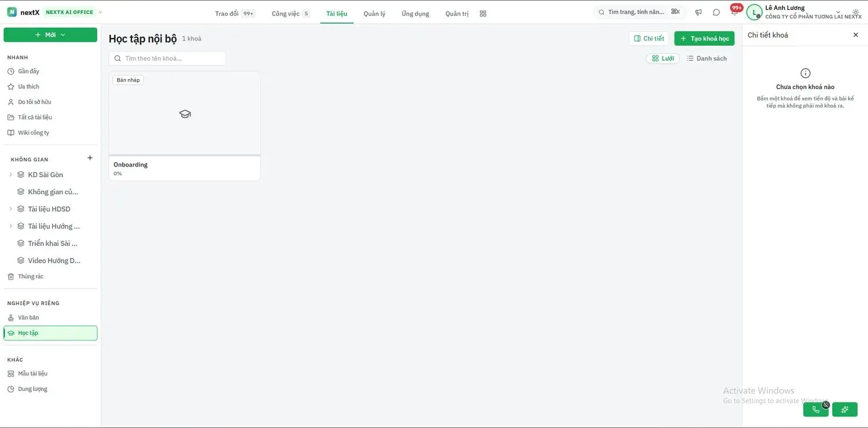Click the theme sun icon
Viewport: 868px width, 428px height.
tap(856, 12)
